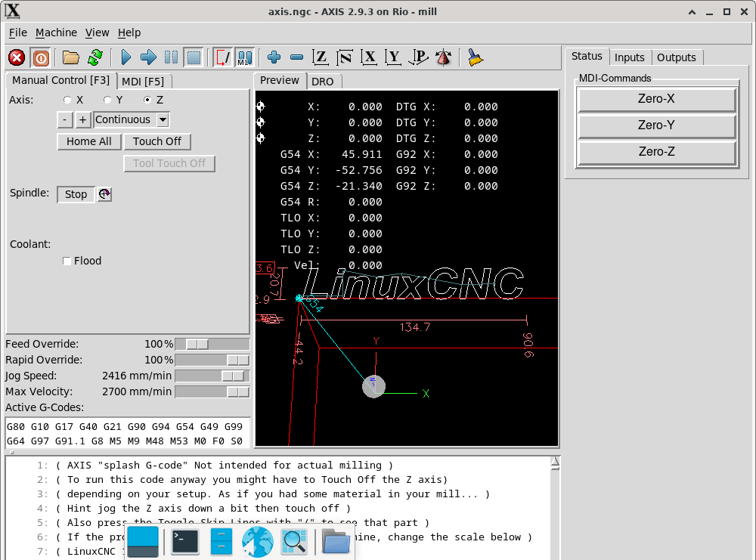Image resolution: width=756 pixels, height=560 pixels.
Task: Open a G-code file via folder icon
Action: [71, 58]
